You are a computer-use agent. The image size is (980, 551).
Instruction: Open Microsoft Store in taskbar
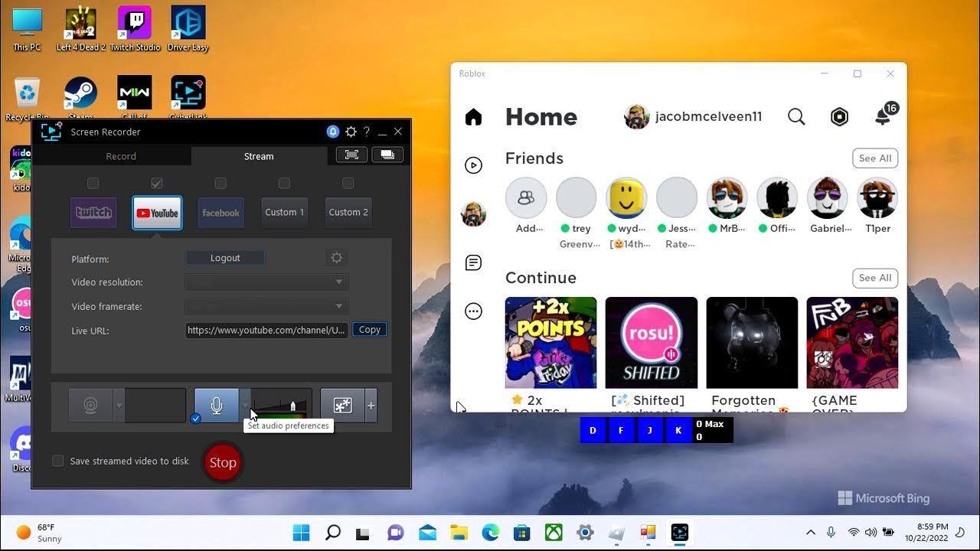click(522, 533)
